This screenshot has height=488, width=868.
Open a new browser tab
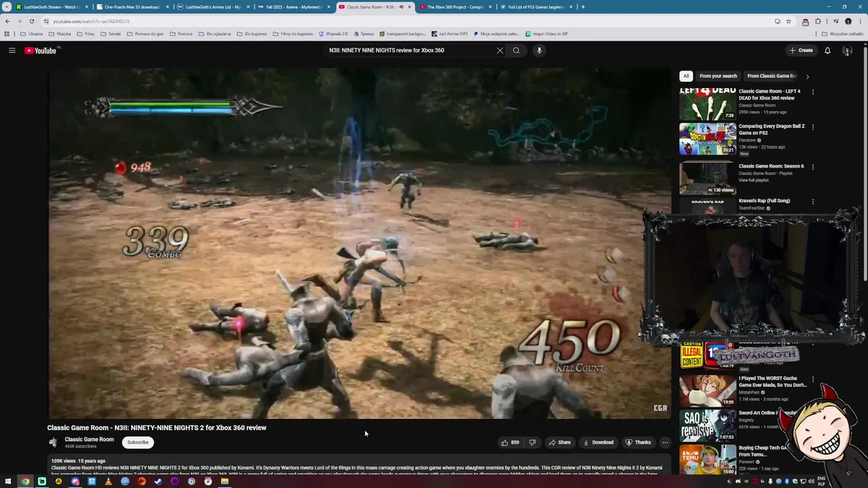583,7
